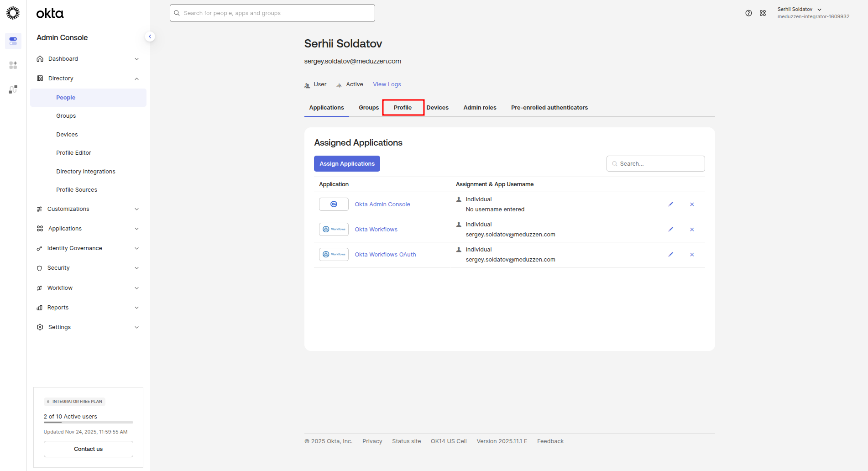This screenshot has width=868, height=471.
Task: Click the Integrator Free Plan badge
Action: 75,402
